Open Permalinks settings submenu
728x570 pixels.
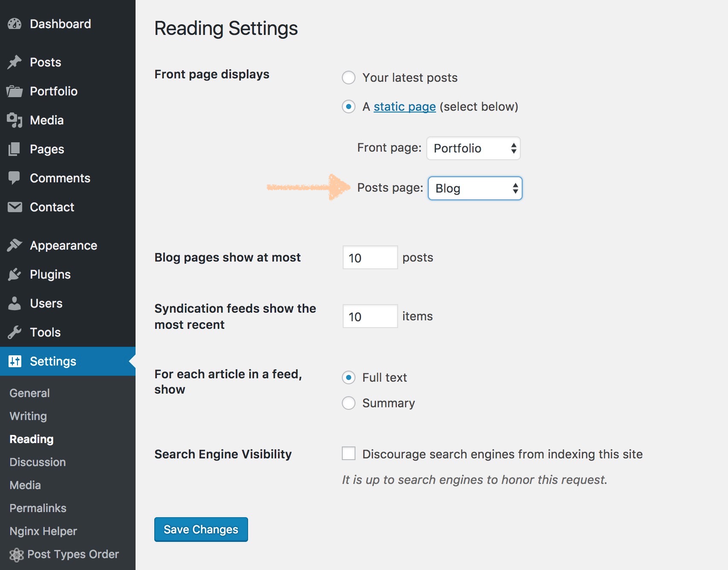38,508
